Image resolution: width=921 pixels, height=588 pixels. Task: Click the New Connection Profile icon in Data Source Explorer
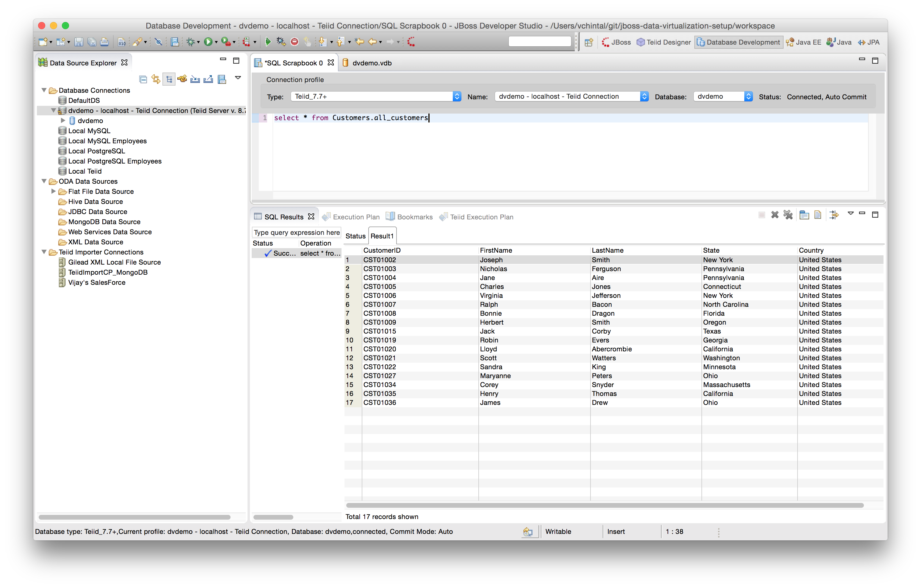click(x=182, y=79)
